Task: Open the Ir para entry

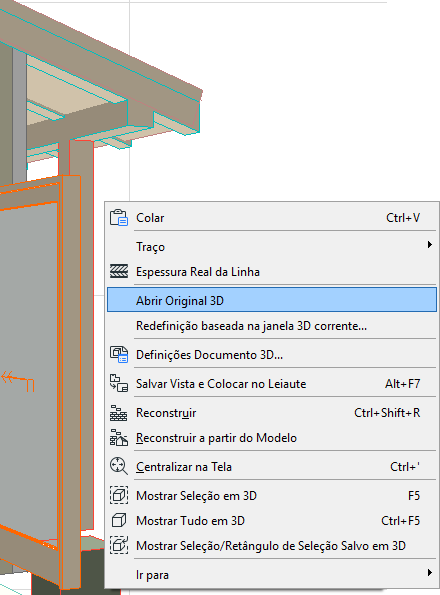Action: (272, 575)
